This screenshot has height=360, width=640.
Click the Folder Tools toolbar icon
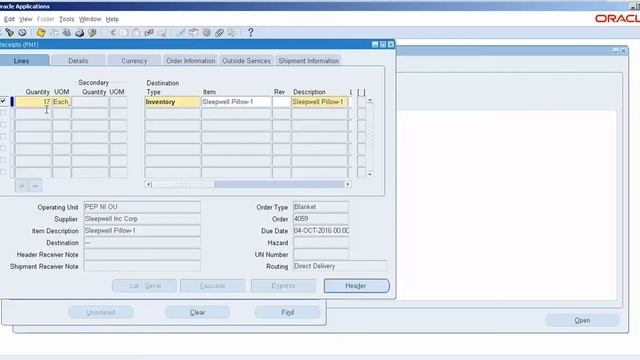click(x=232, y=33)
